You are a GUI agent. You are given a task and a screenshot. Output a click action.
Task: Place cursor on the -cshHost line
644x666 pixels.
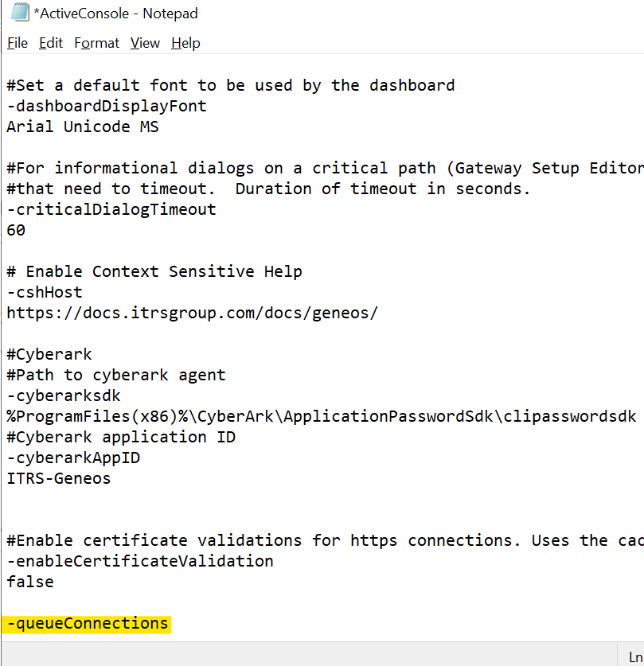click(x=45, y=292)
